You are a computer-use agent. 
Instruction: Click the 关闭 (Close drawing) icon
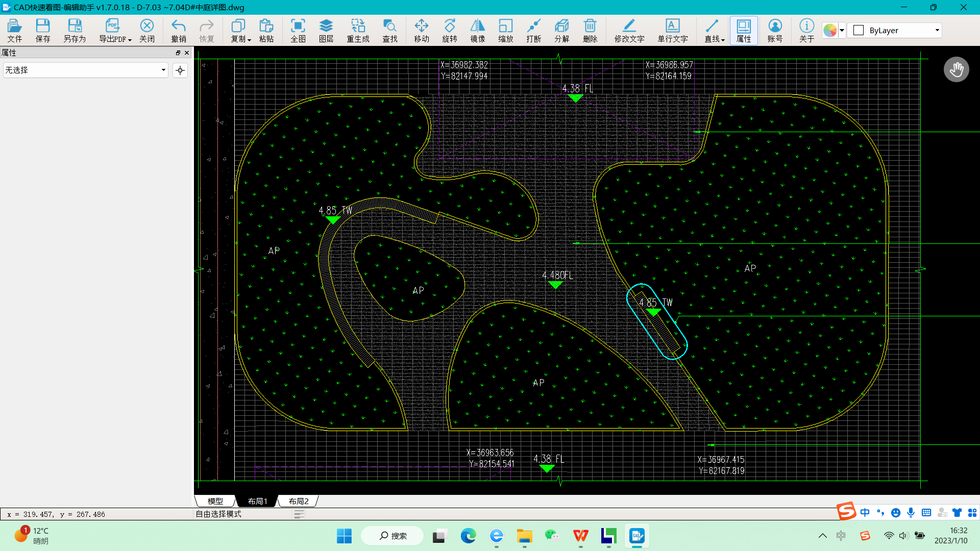click(147, 30)
